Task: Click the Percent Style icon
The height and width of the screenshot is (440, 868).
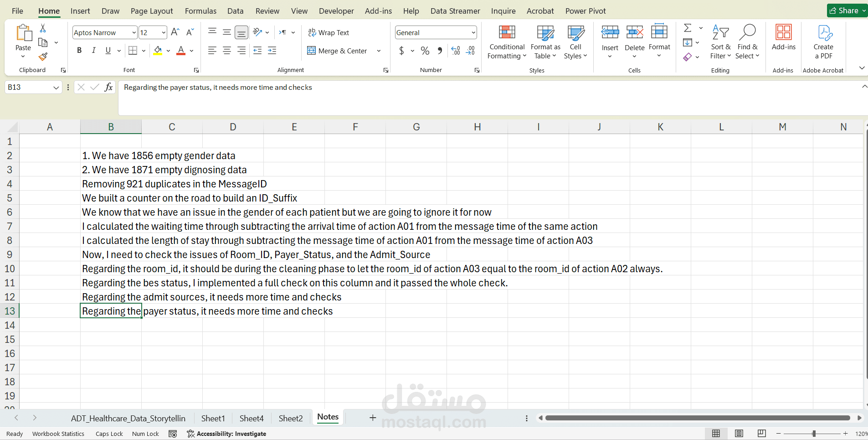Action: pos(425,51)
